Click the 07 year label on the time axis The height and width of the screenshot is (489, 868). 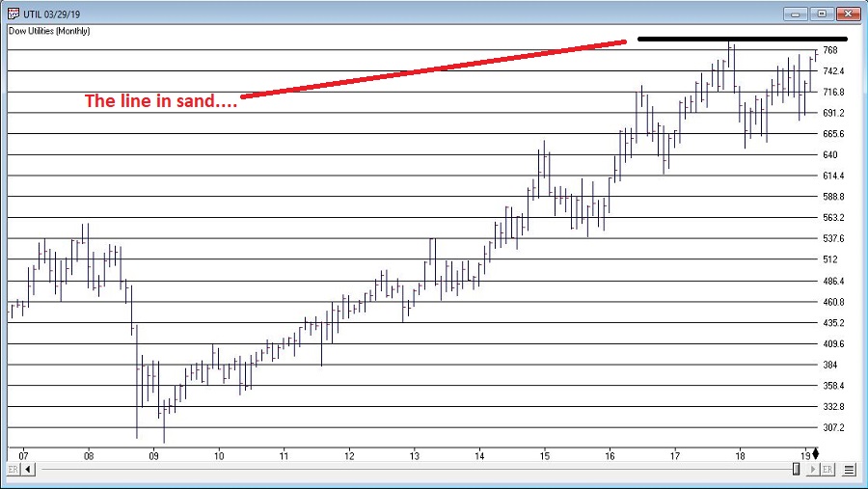pos(23,456)
